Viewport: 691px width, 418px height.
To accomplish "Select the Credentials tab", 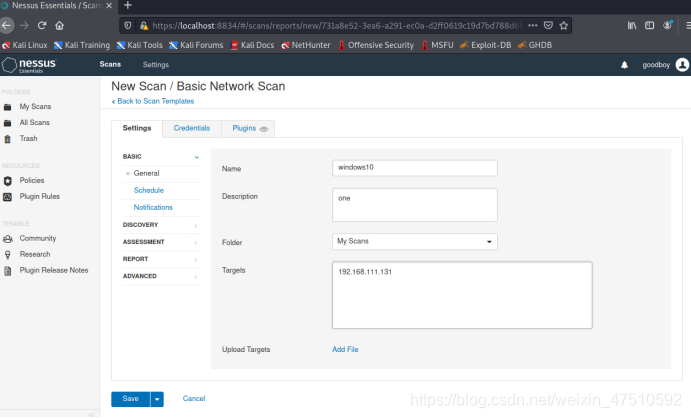I will pos(192,128).
